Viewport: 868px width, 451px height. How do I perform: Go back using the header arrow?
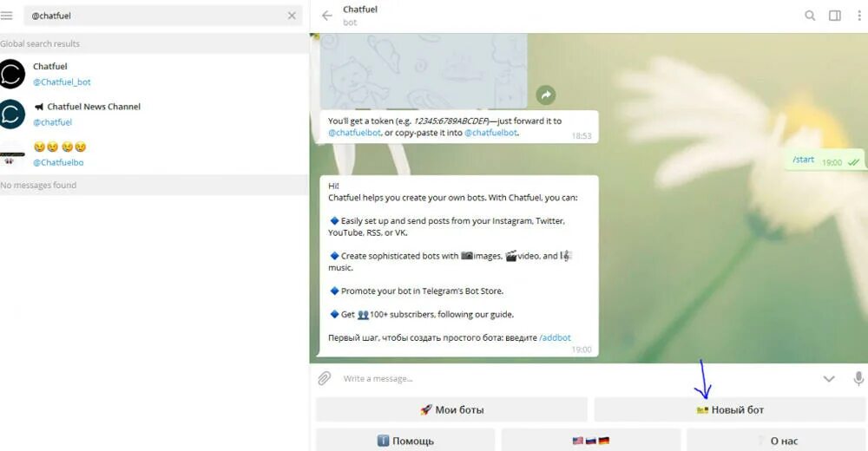326,16
